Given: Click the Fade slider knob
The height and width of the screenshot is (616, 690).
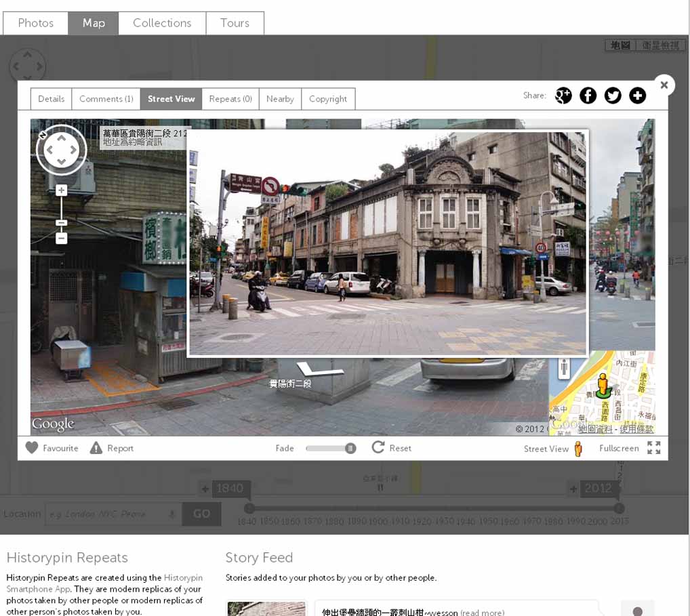Looking at the screenshot, I should 350,449.
